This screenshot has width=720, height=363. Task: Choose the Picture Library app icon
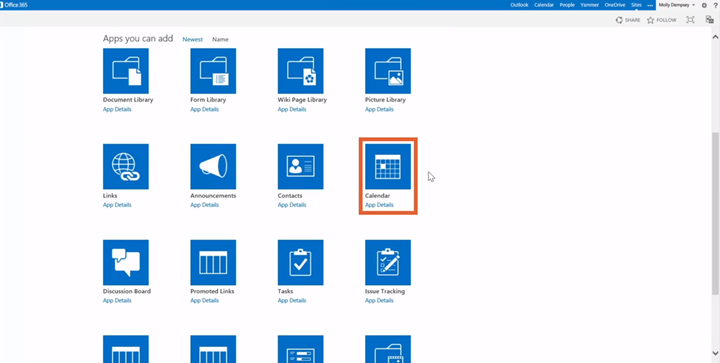388,71
